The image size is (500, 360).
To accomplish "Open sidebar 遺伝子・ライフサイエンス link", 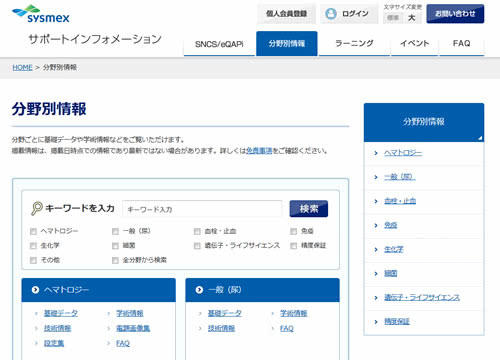I will (422, 298).
